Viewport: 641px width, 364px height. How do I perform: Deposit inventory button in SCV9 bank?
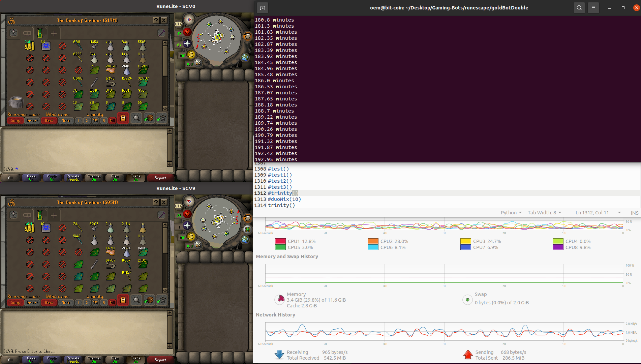[x=149, y=300]
